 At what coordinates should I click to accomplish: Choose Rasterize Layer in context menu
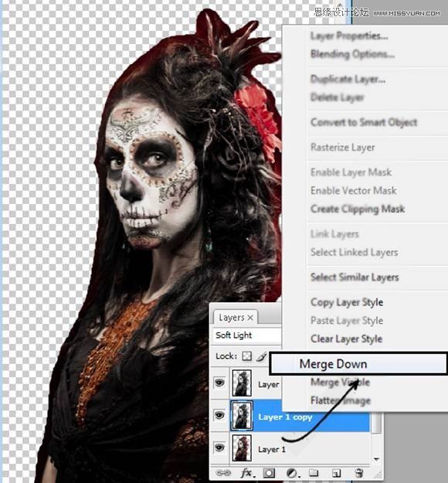pyautogui.click(x=343, y=148)
